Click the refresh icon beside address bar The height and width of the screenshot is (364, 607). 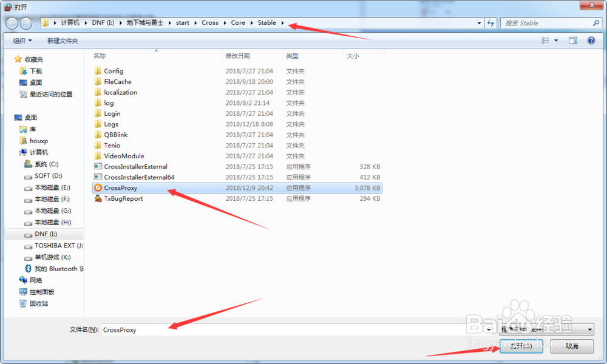click(x=491, y=23)
